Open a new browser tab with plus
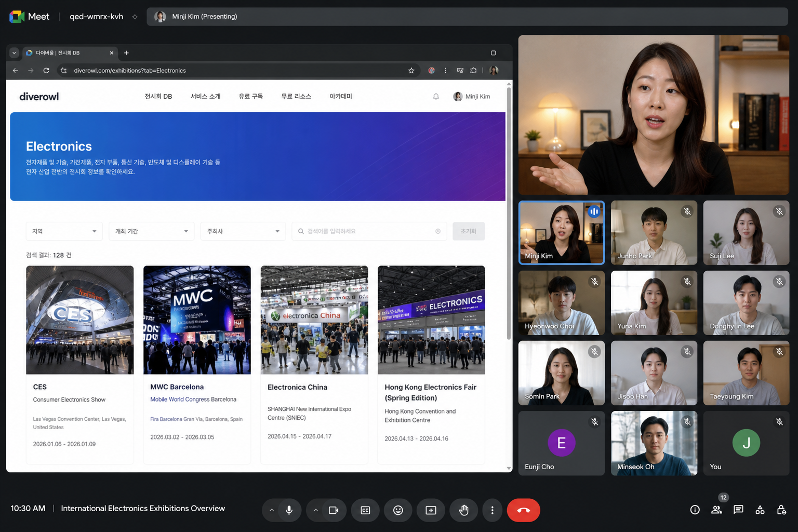 click(x=126, y=53)
